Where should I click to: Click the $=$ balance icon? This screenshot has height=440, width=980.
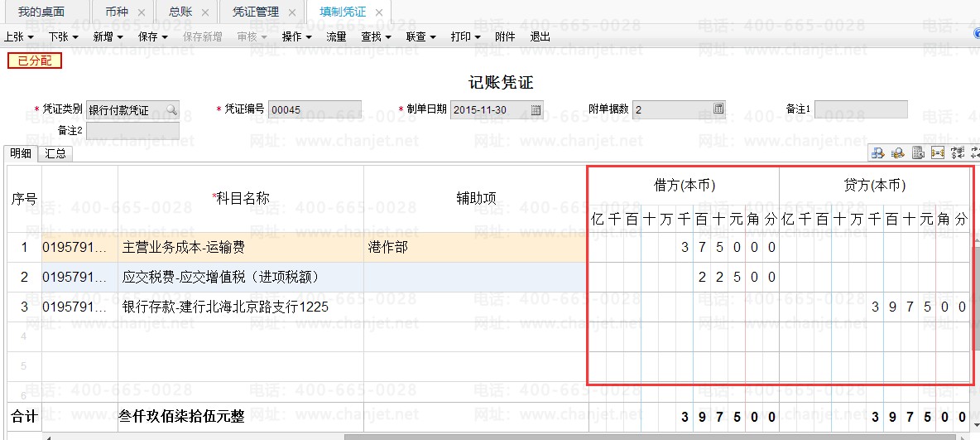pyautogui.click(x=938, y=153)
